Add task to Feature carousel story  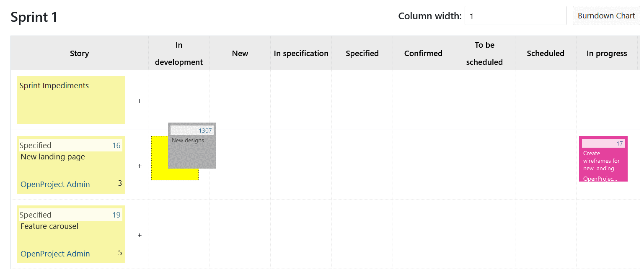pyautogui.click(x=140, y=236)
